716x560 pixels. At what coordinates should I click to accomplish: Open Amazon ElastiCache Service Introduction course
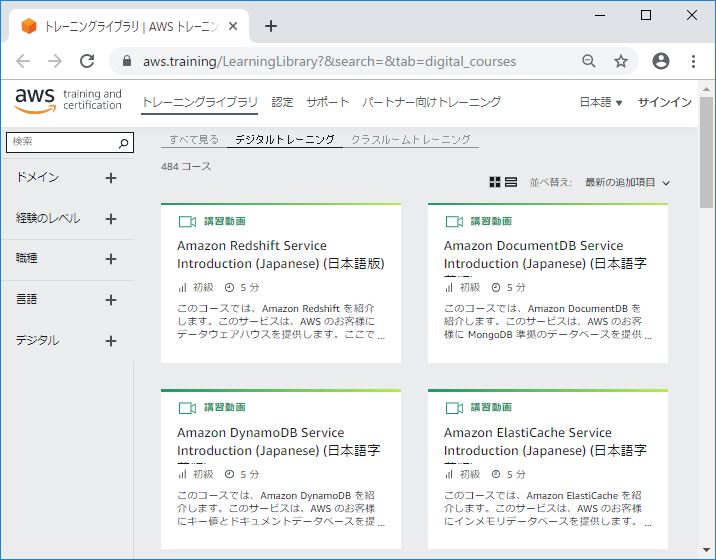[545, 441]
